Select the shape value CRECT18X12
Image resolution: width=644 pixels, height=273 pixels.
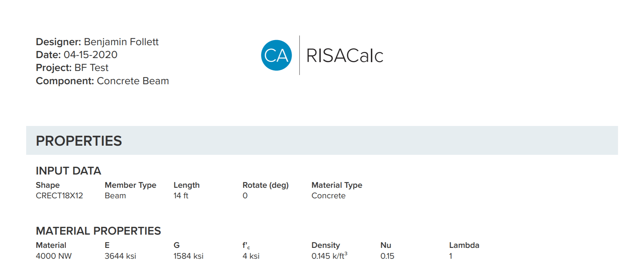(59, 196)
